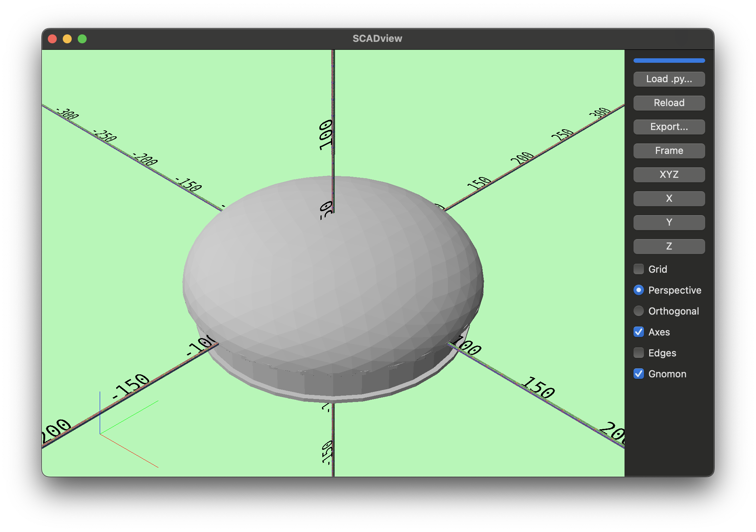Select the X axis view button
The image size is (756, 532).
669,198
